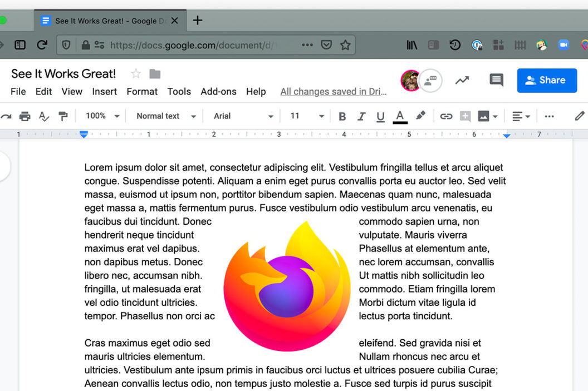Bookmark this page with star
This screenshot has width=588, height=391.
coord(345,45)
